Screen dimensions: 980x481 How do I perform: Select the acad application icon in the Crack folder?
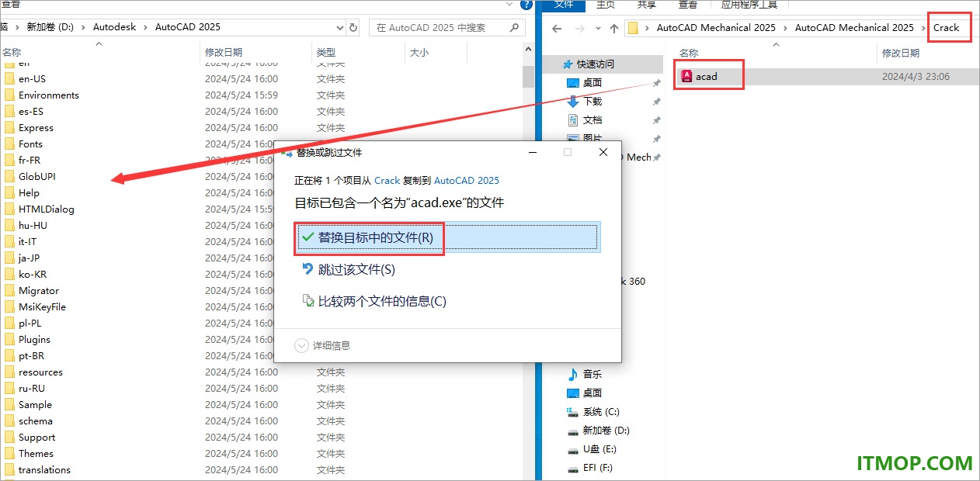686,76
